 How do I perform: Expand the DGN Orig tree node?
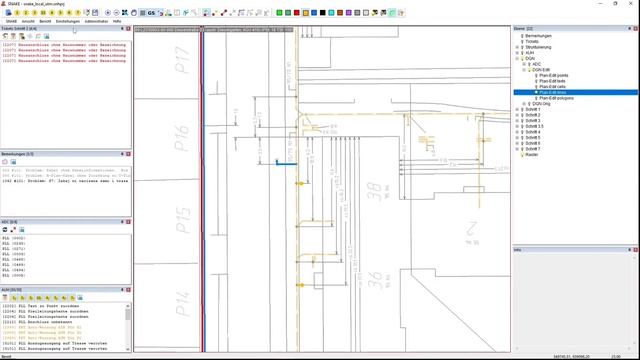coord(524,104)
